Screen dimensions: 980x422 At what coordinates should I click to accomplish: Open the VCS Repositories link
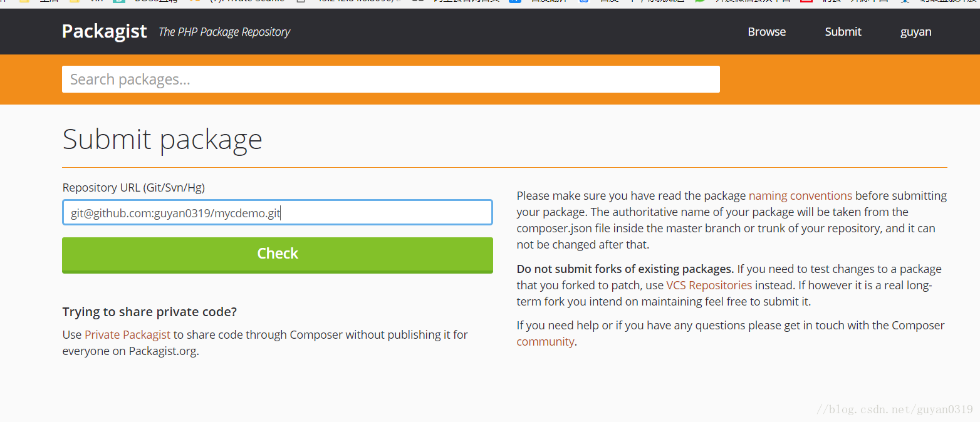tap(709, 285)
